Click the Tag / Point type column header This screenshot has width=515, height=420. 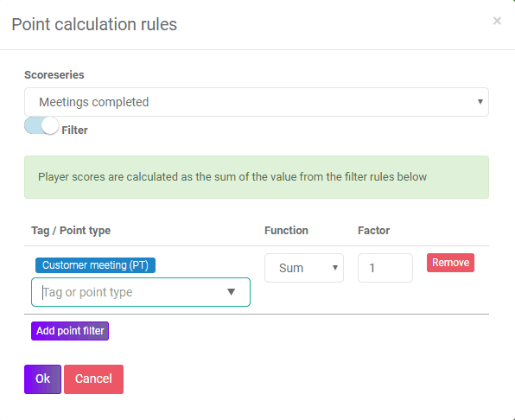71,230
